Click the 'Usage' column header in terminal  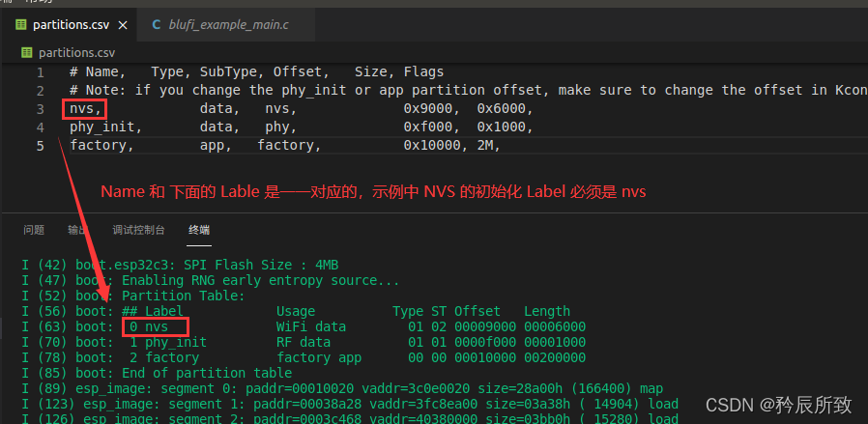[x=296, y=311]
